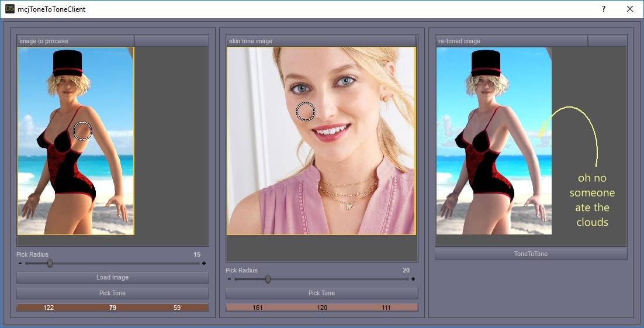Click minus on the left Pick Radius slider
The height and width of the screenshot is (328, 644).
(20, 263)
